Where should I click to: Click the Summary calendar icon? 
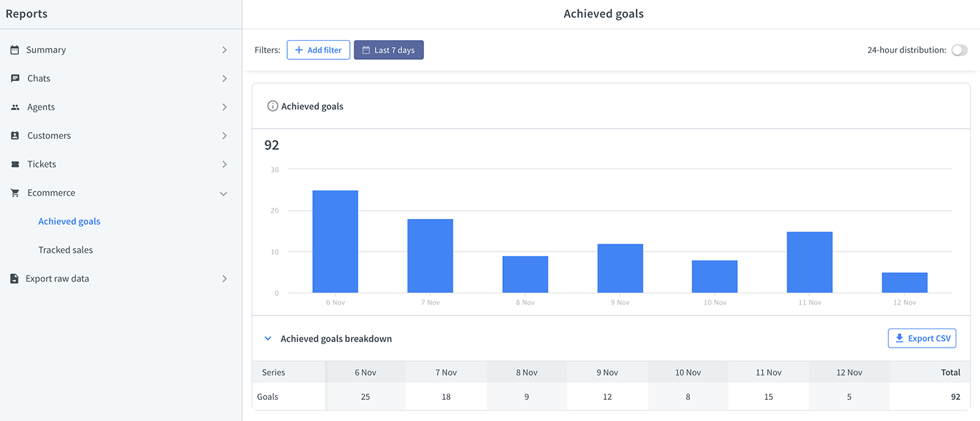[14, 50]
